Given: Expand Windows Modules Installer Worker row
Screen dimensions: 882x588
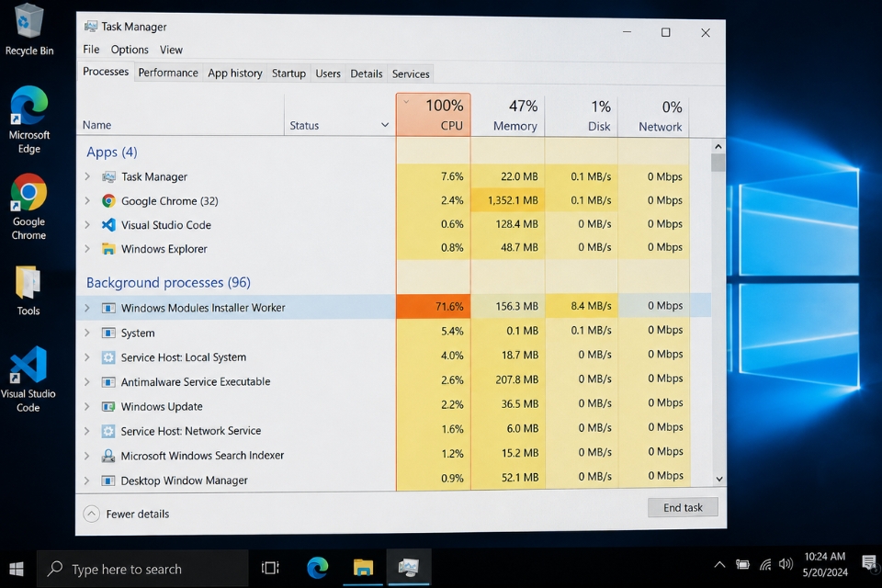Looking at the screenshot, I should 87,308.
